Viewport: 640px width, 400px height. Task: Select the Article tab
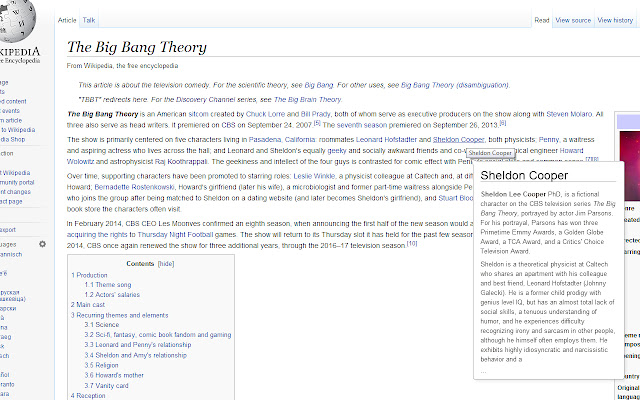click(x=67, y=20)
